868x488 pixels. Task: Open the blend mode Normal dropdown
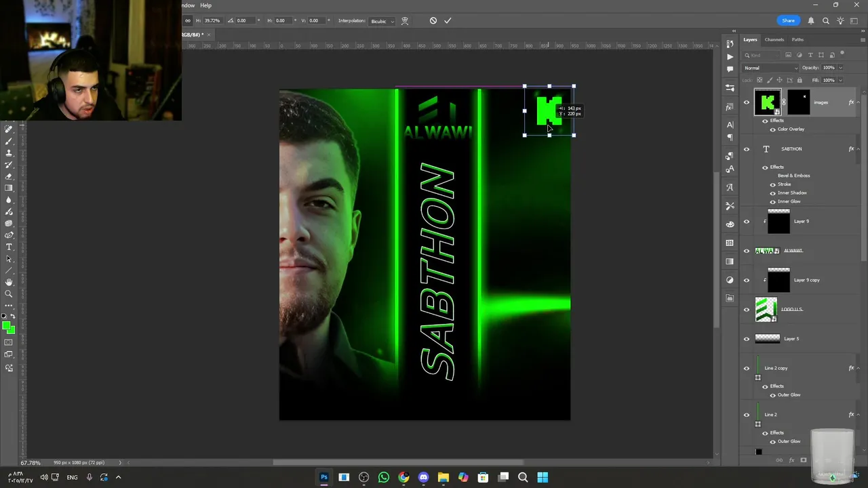click(771, 68)
